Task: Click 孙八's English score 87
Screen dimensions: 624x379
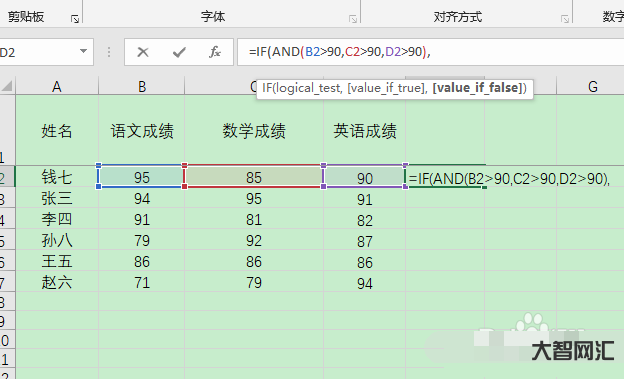Action: [x=365, y=241]
